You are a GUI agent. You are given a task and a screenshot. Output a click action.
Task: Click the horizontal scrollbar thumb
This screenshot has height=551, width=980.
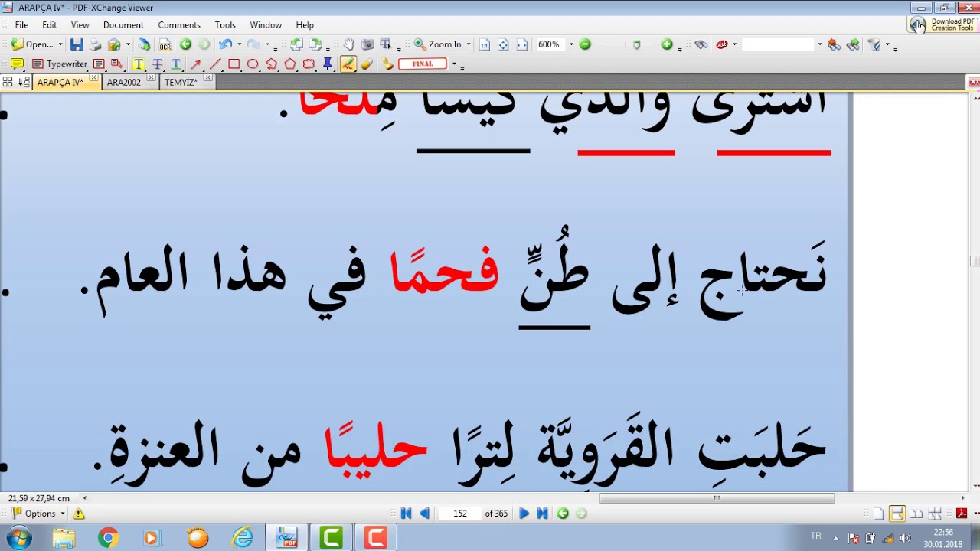(717, 498)
